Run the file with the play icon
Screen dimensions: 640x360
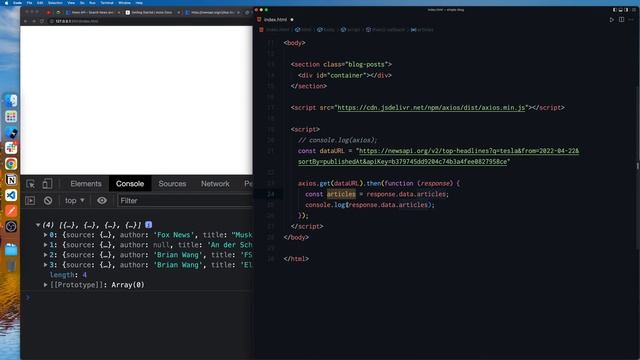pos(611,20)
